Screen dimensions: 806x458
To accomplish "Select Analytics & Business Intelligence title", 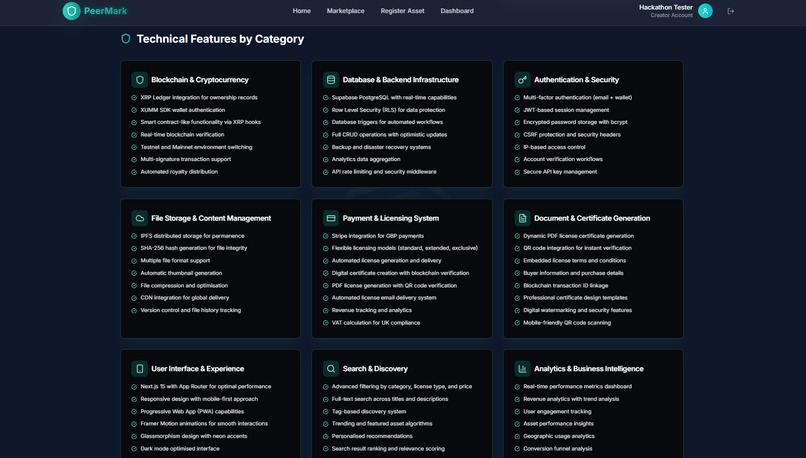I will 589,369.
